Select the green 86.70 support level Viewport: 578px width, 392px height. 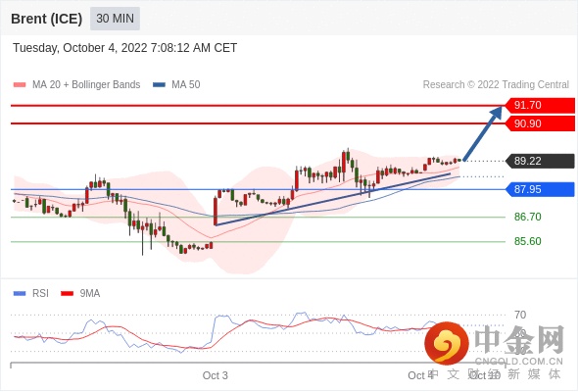click(527, 217)
